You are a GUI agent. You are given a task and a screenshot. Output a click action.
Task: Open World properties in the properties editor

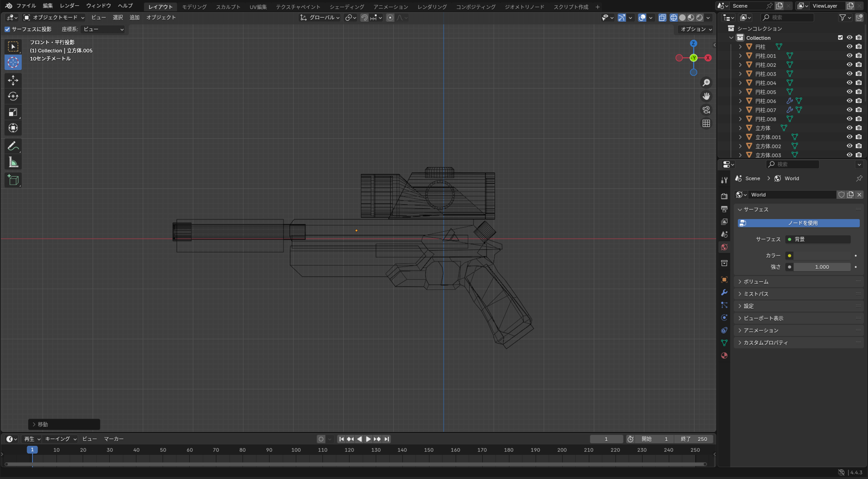tap(724, 247)
